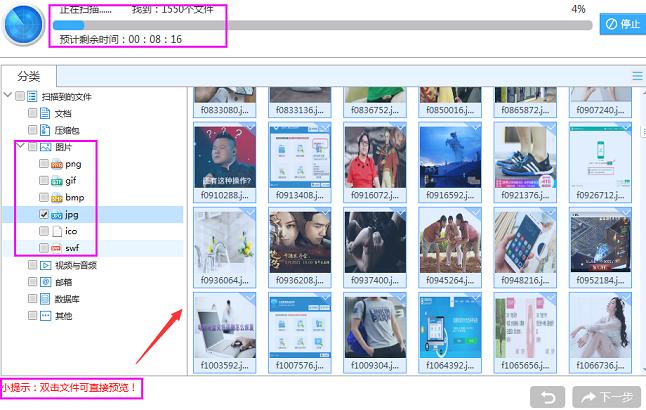Tick the 扫描到的文件 checkbox
Image resolution: width=646 pixels, height=410 pixels.
20,96
